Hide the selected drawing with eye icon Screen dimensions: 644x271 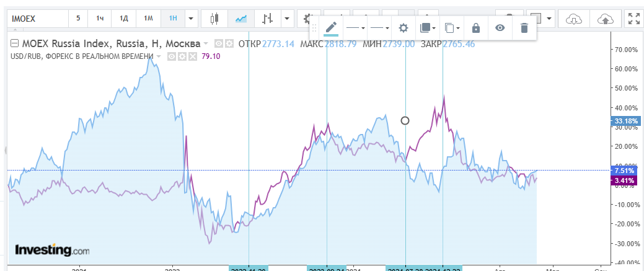point(500,28)
